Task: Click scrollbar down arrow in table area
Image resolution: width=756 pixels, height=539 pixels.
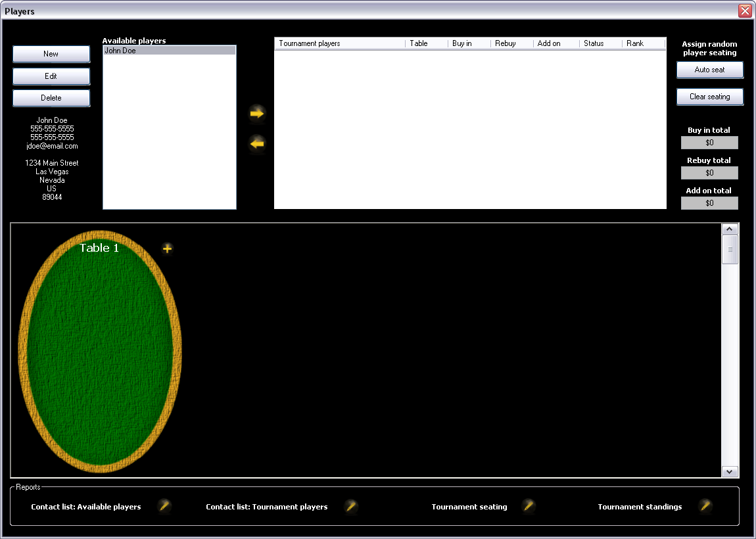Action: [x=730, y=471]
